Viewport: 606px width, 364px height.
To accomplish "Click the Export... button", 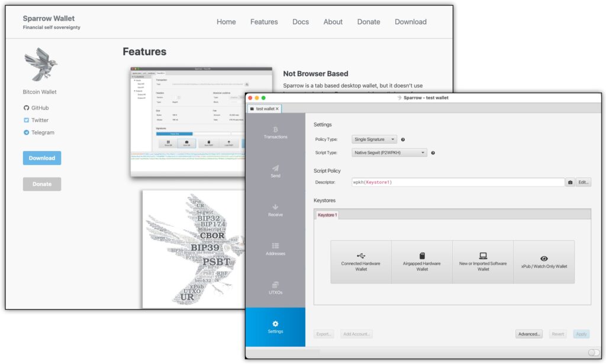I will point(323,334).
